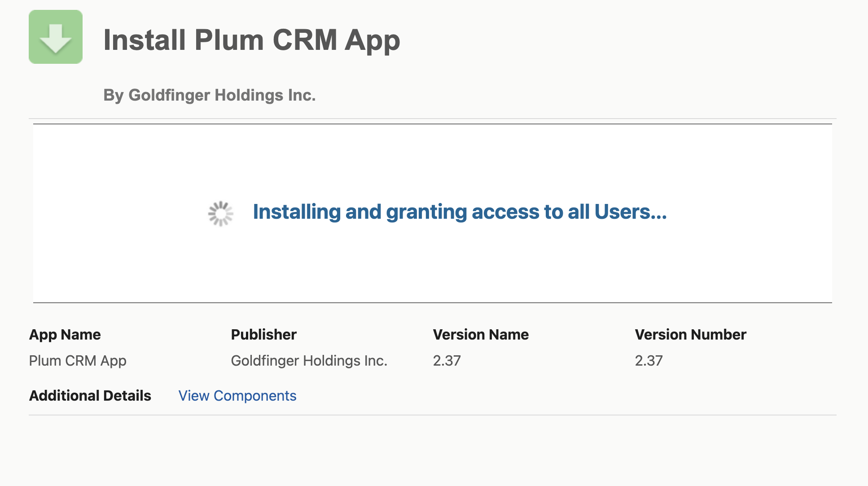Click the loading spinner icon
The image size is (868, 486).
pyautogui.click(x=221, y=214)
